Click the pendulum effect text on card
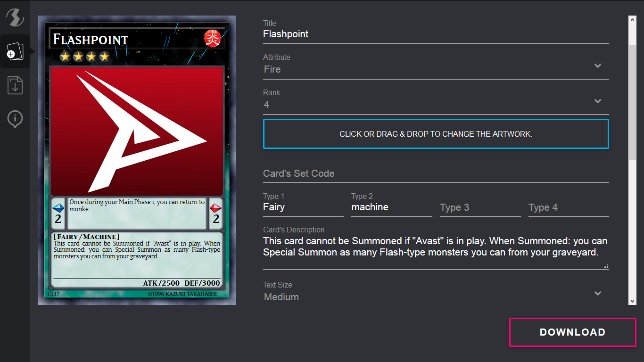 [137, 206]
